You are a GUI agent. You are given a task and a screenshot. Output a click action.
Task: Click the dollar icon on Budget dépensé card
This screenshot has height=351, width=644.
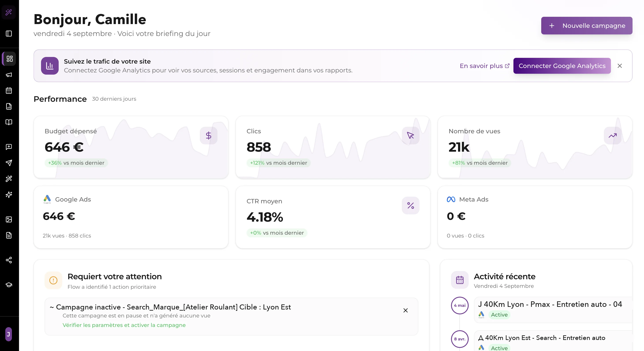pos(208,136)
